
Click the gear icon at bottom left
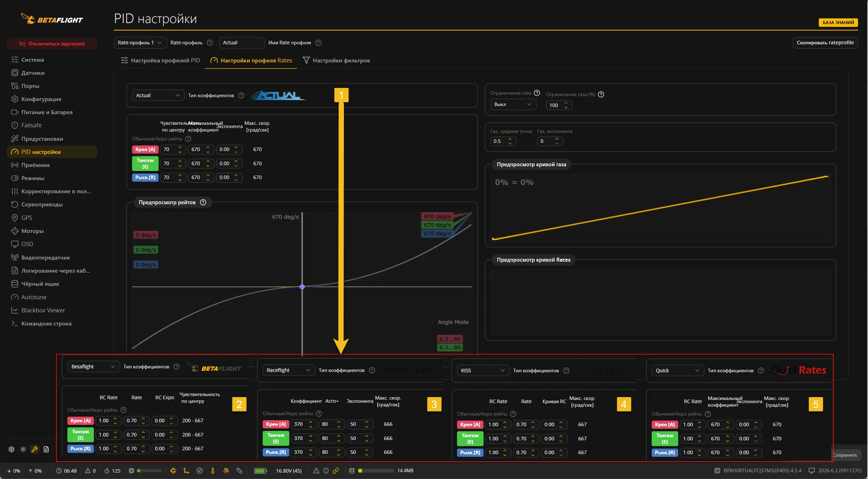pyautogui.click(x=11, y=449)
